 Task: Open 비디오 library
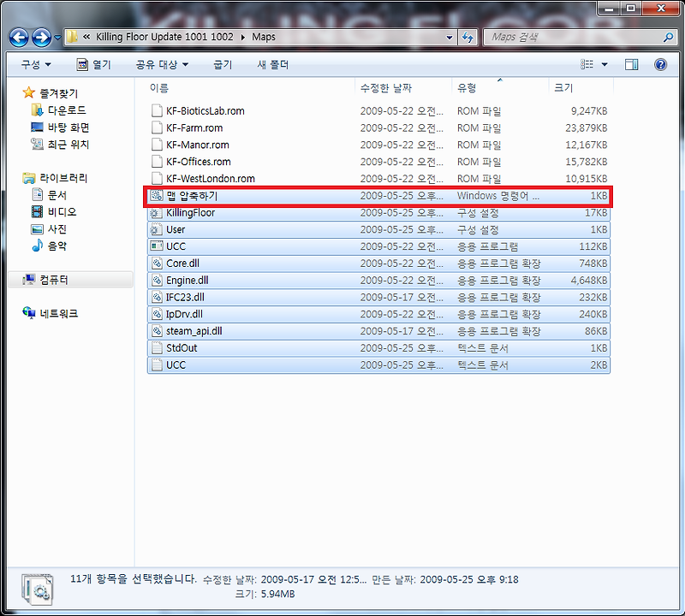[x=62, y=211]
